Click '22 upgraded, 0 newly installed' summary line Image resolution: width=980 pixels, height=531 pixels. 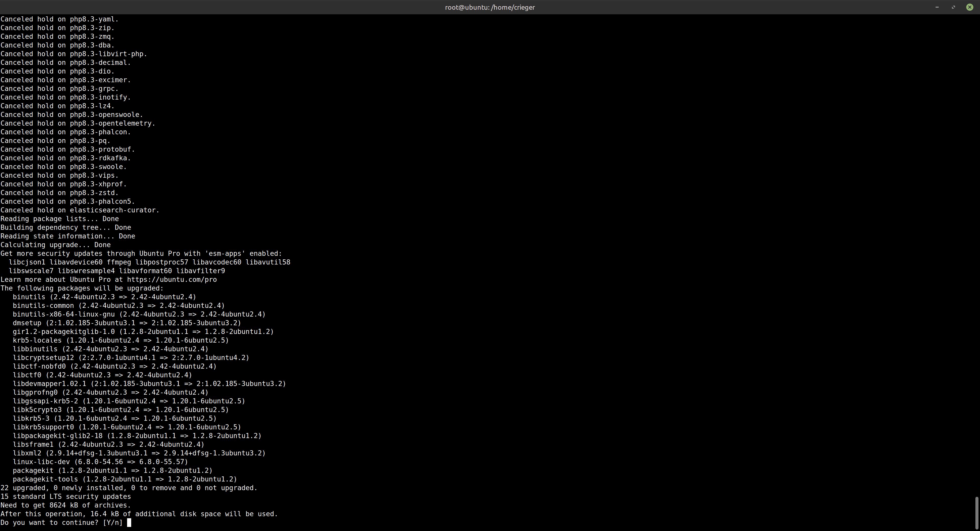(129, 488)
